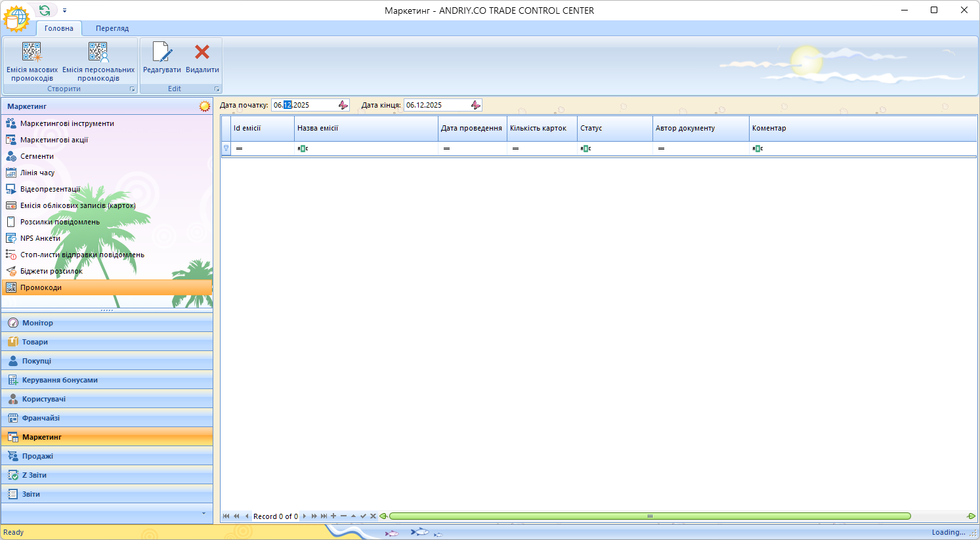Select NPS Анкети in the sidebar

[x=40, y=238]
